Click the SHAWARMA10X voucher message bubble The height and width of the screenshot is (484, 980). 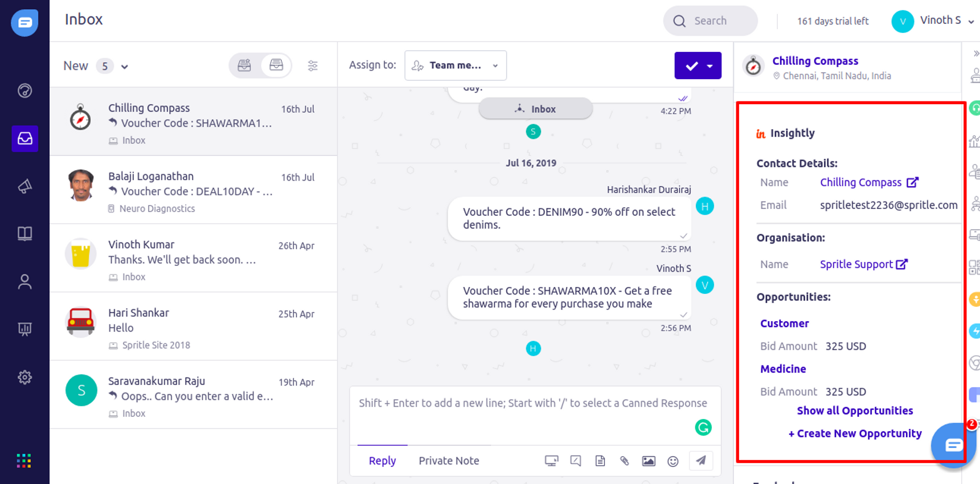point(569,298)
